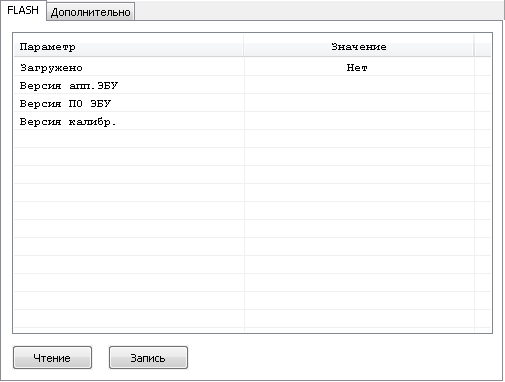Screen dimensions: 505x382
Task: Click the Чтение button
Action: 52,358
